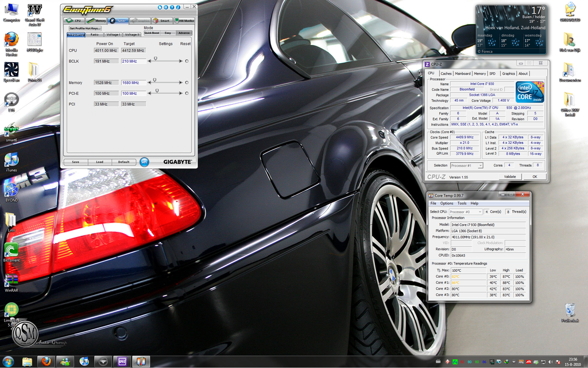Toggle the lock next to the BCLK slider
This screenshot has height=368, width=588.
(x=187, y=61)
